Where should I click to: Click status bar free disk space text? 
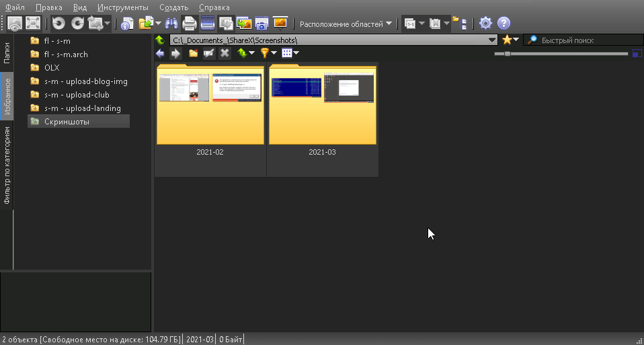pyautogui.click(x=111, y=339)
